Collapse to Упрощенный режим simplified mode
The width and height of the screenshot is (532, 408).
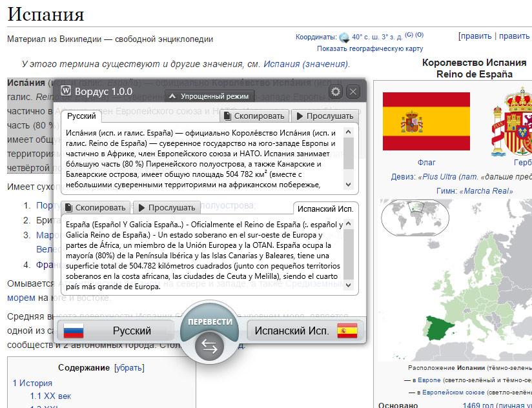click(x=209, y=96)
